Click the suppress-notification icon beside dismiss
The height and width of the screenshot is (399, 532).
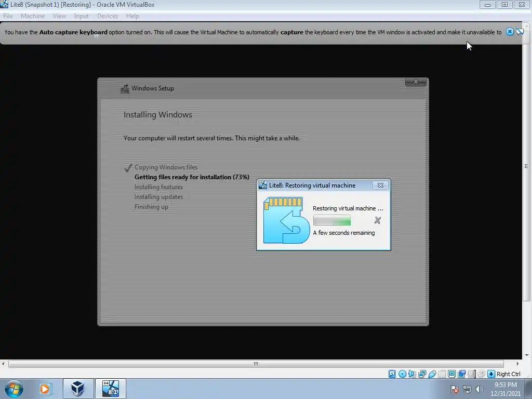coord(520,32)
